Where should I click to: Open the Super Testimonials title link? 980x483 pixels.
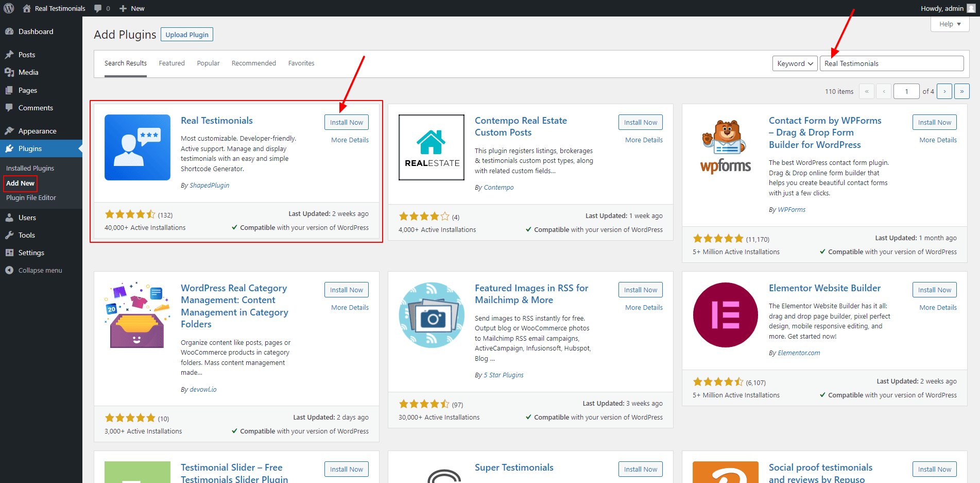pos(514,468)
